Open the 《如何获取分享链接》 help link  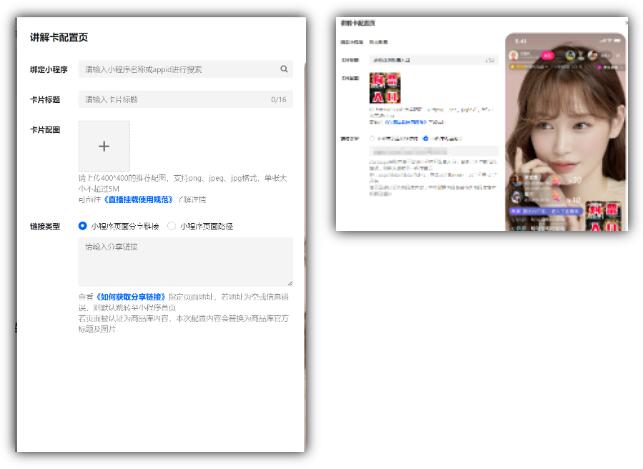pos(131,296)
